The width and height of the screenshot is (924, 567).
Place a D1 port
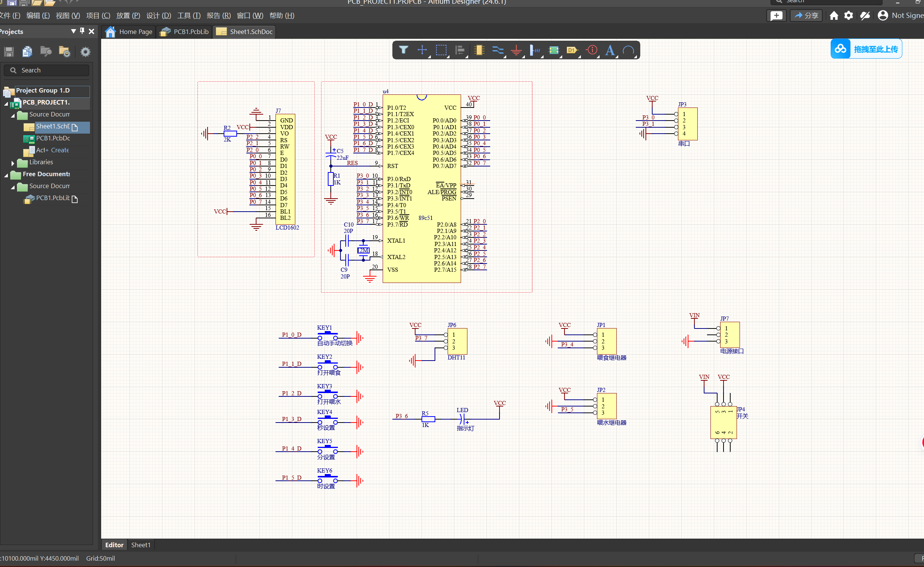[x=572, y=50]
